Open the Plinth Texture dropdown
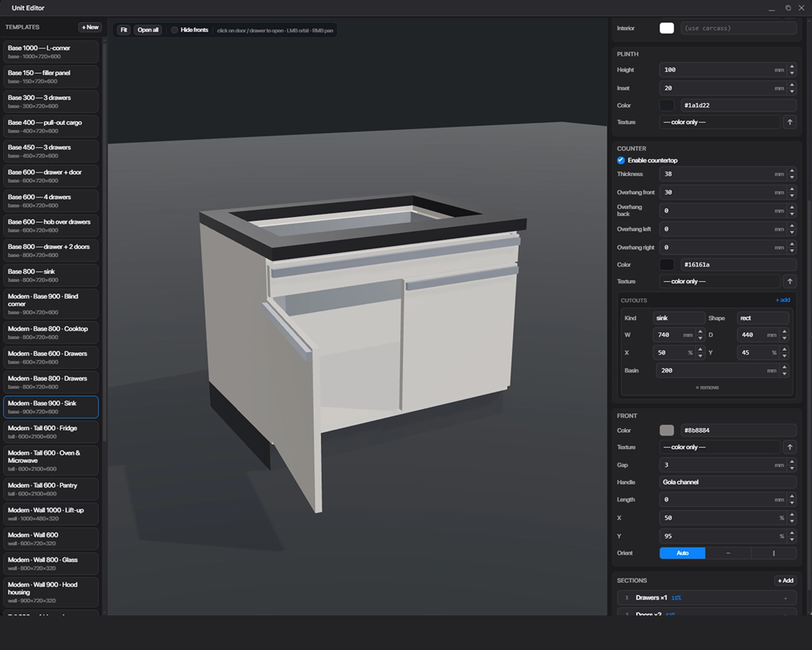This screenshot has height=650, width=812. [x=720, y=122]
